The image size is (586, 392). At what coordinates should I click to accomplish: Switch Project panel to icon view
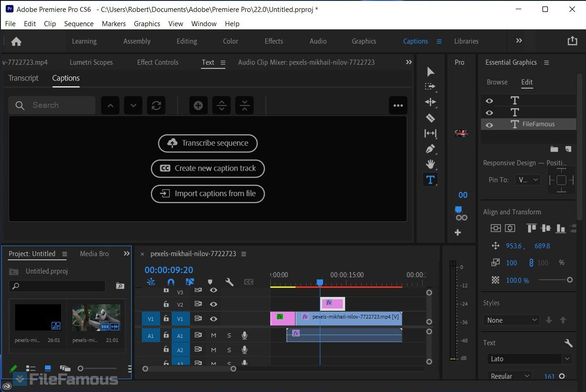point(48,368)
